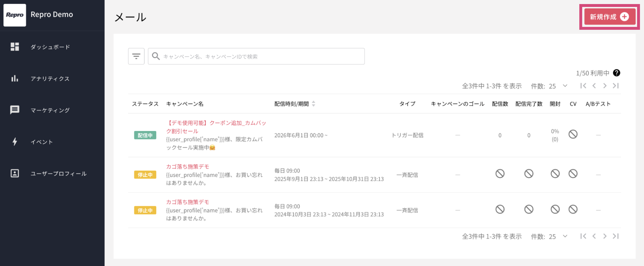Select ダッシュボード menu item
Screen dimensions: 644x266
50,47
